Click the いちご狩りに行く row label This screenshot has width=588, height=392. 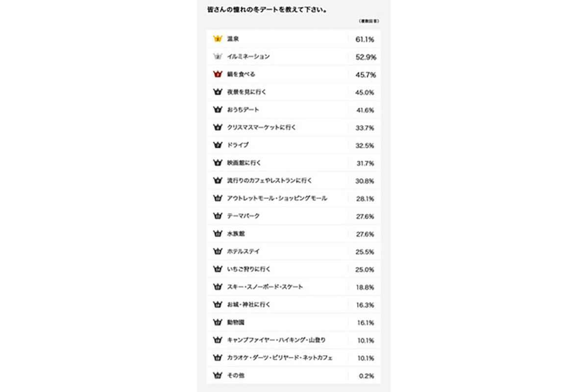pyautogui.click(x=249, y=269)
